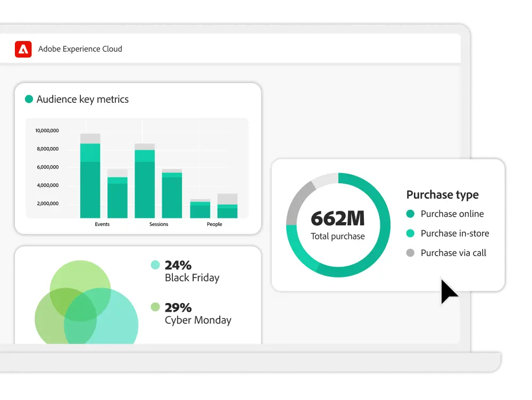Click the red Adobe logo icon

click(x=23, y=49)
